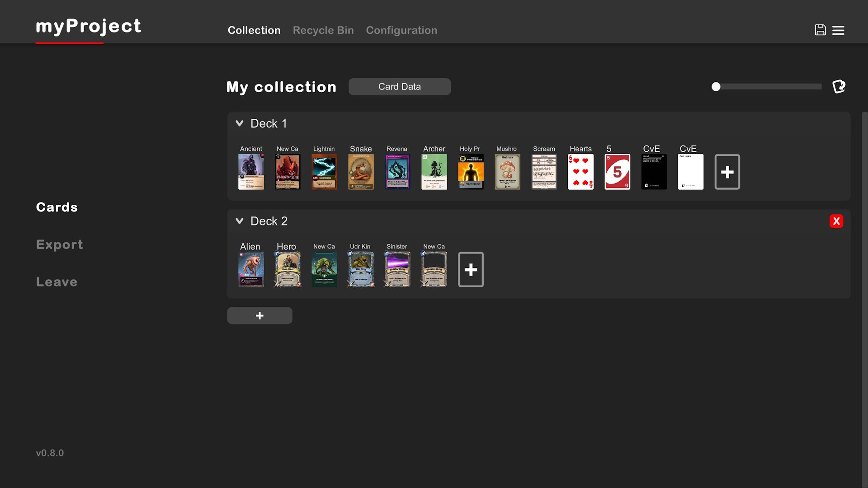This screenshot has width=868, height=488.
Task: Select Cards in the sidebar
Action: click(57, 207)
